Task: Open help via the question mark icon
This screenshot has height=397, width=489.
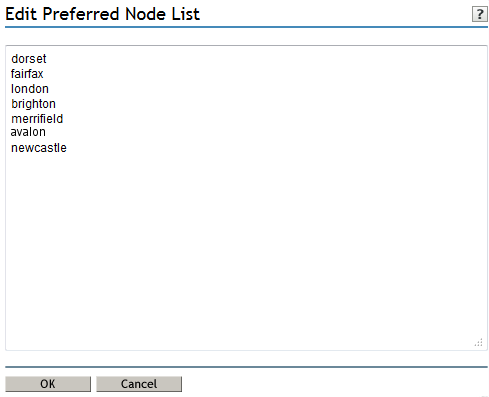Action: [479, 14]
